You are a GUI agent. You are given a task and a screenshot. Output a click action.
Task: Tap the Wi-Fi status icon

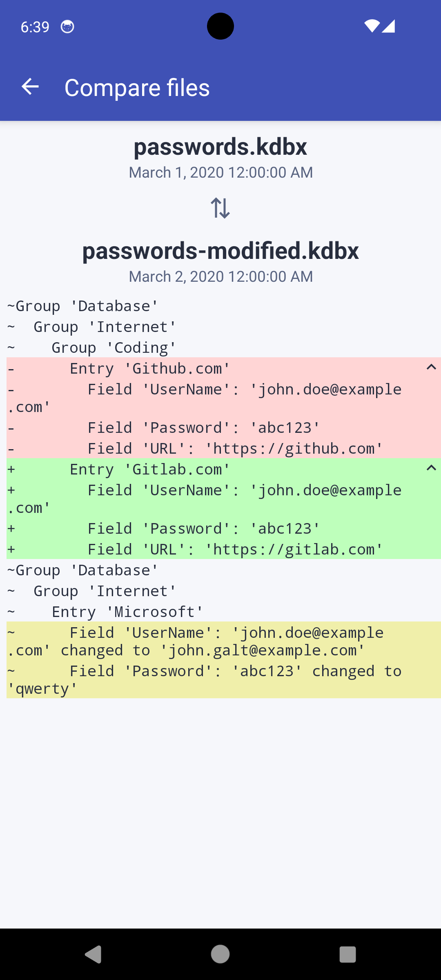point(372,26)
